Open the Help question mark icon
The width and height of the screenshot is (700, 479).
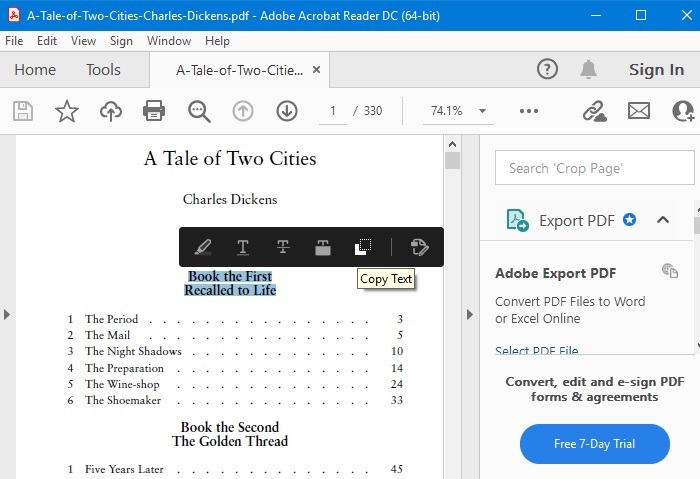coord(547,70)
